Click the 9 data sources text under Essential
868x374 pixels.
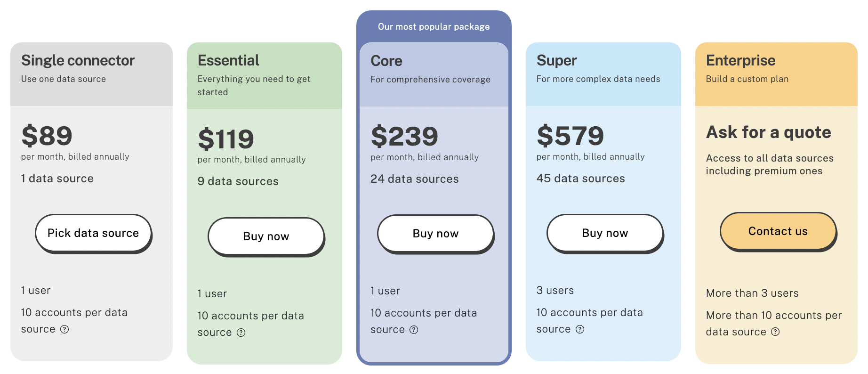(238, 181)
